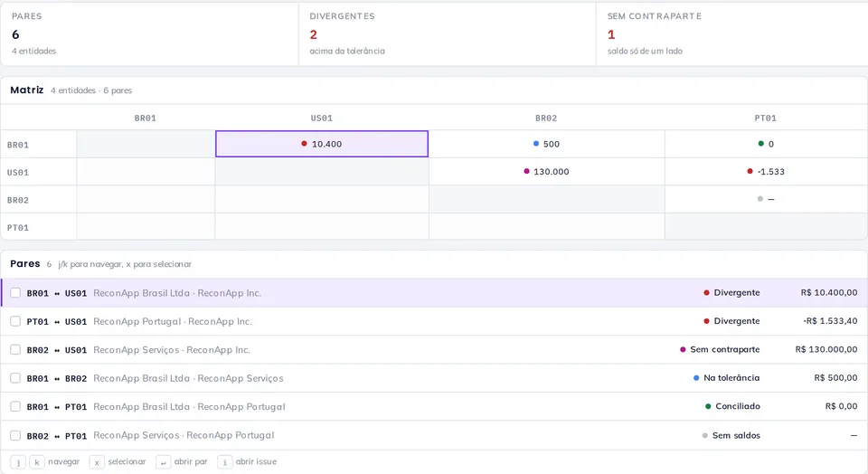This screenshot has width=868, height=474.
Task: Tick the PT01 ↔ US01 pair checkbox
Action: tap(15, 321)
